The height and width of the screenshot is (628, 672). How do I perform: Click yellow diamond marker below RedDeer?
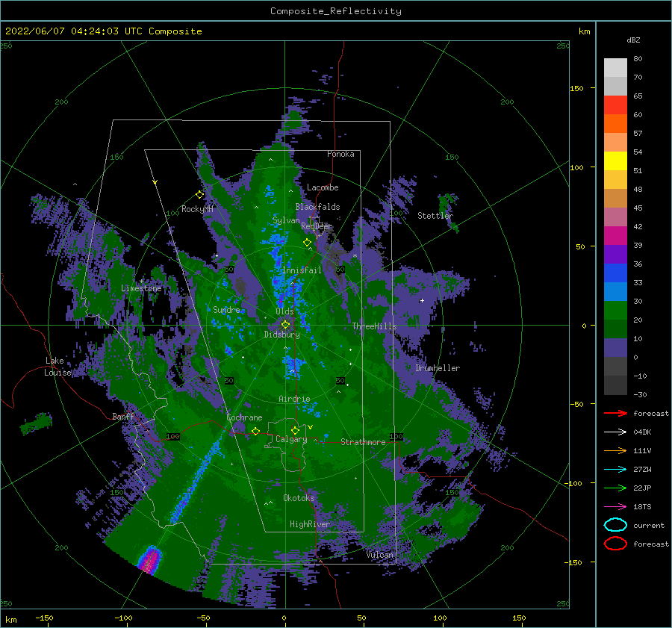[308, 243]
